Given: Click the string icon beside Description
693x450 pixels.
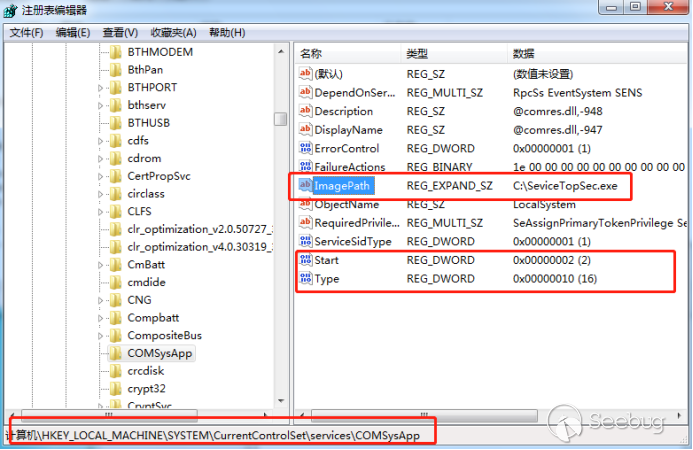Looking at the screenshot, I should point(305,111).
